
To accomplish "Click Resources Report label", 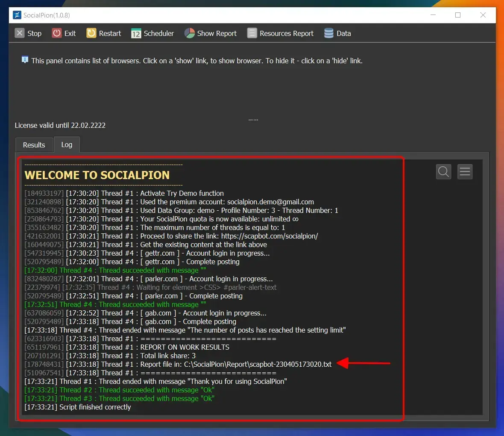I will (x=287, y=33).
